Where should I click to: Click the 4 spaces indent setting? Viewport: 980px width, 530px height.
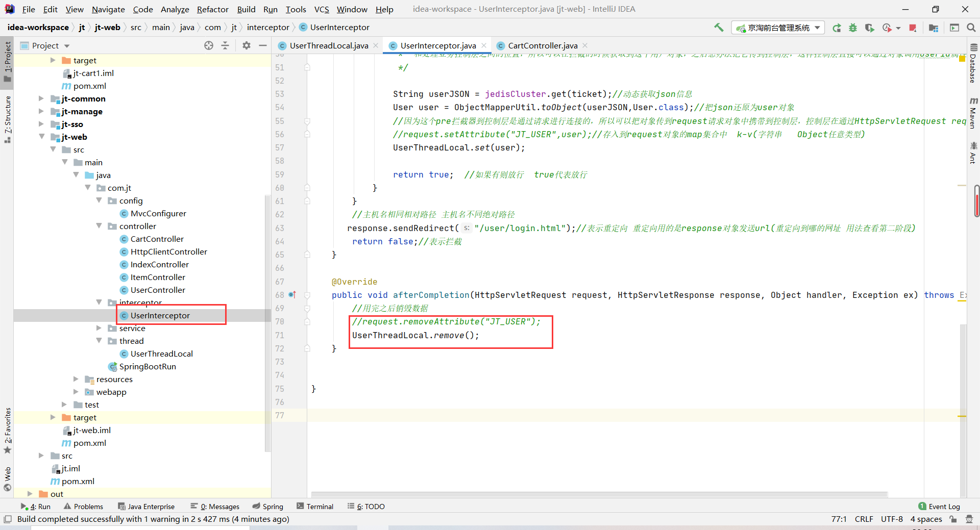click(x=926, y=519)
